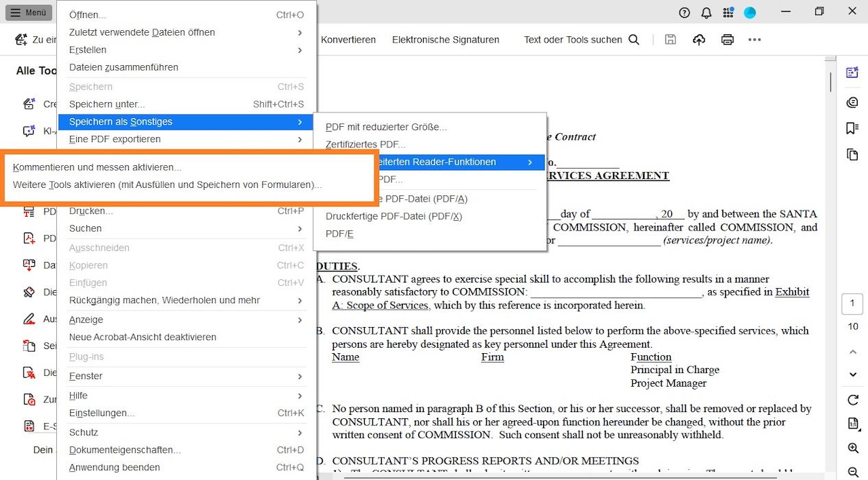Zoom in on the document
This screenshot has height=480, width=868.
tap(852, 448)
